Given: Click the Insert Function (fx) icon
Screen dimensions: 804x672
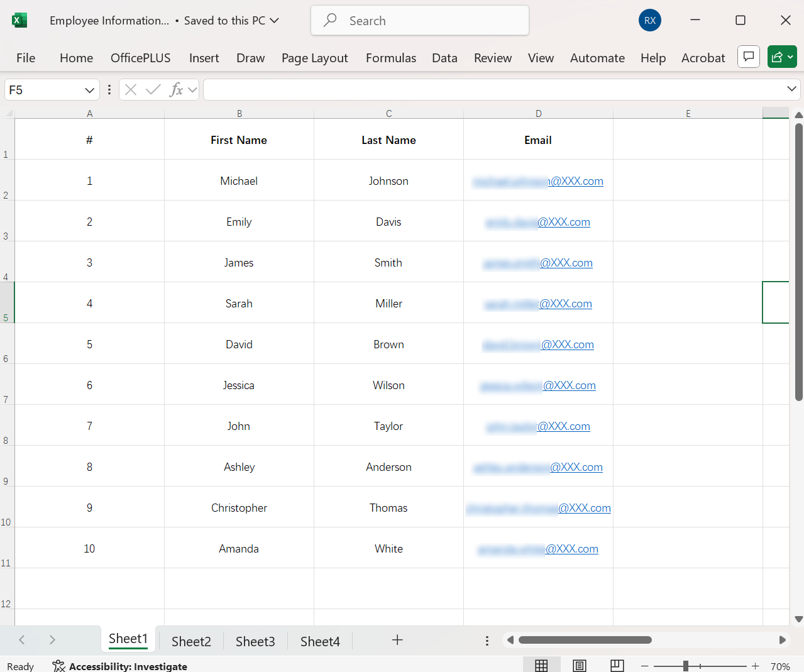Looking at the screenshot, I should (x=179, y=89).
